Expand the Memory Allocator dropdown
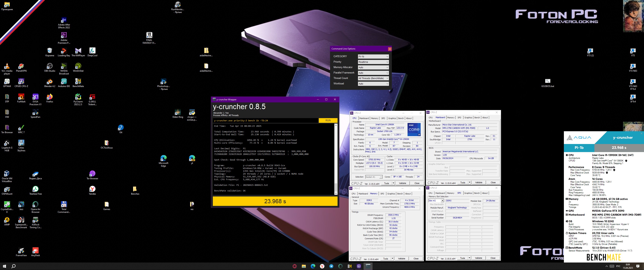The height and width of the screenshot is (270, 644). point(373,67)
